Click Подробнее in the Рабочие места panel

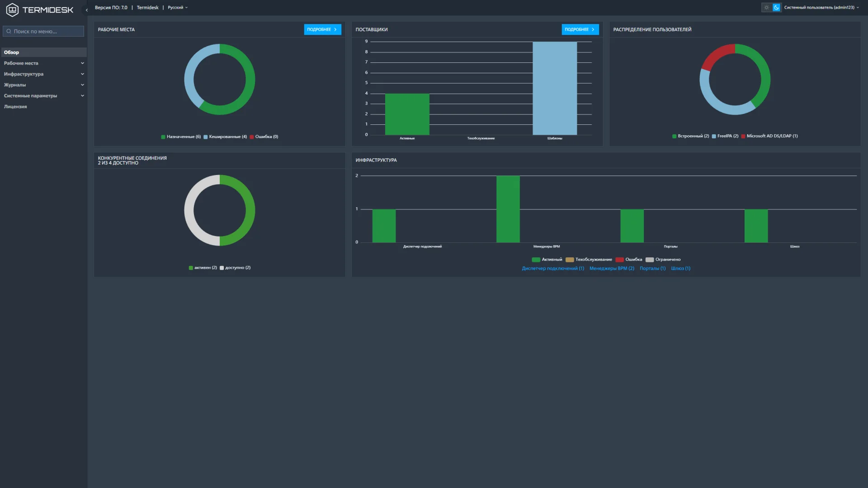pos(322,29)
